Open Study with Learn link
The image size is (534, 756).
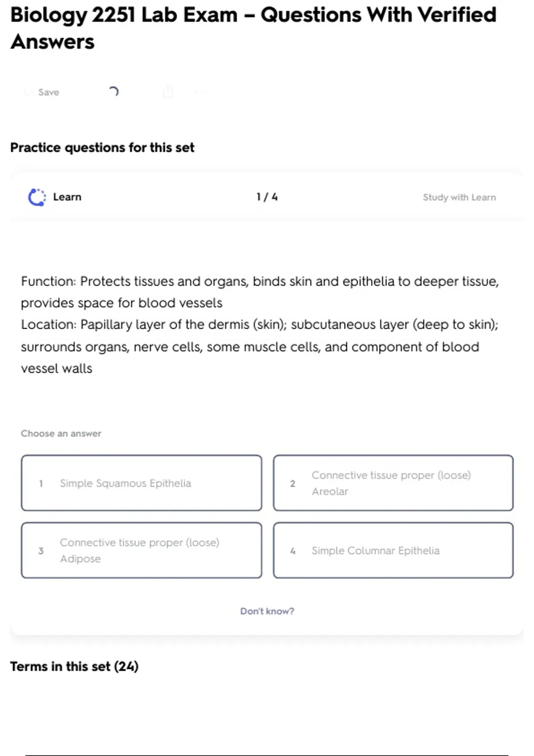[x=459, y=197]
